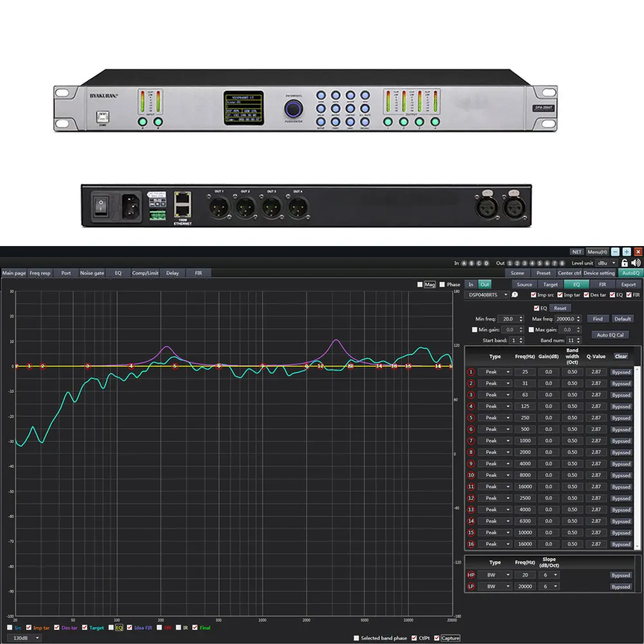The height and width of the screenshot is (644, 644).
Task: Open the DSP0408RTS device dropdown
Action: pyautogui.click(x=487, y=295)
